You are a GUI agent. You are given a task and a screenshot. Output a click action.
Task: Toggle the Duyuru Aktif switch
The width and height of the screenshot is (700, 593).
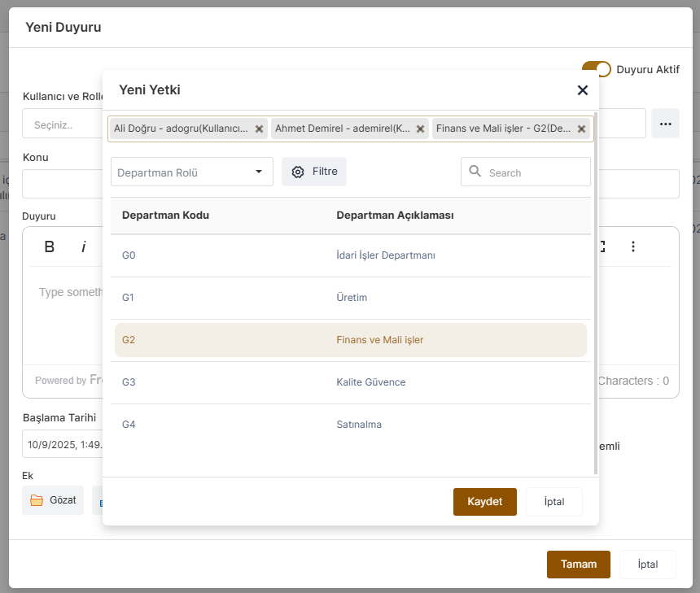click(x=596, y=69)
